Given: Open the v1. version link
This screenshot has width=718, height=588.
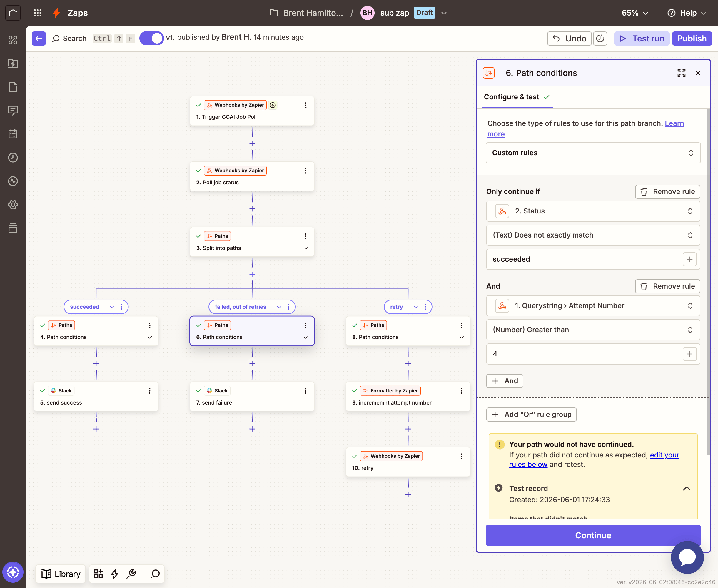Looking at the screenshot, I should pyautogui.click(x=170, y=37).
